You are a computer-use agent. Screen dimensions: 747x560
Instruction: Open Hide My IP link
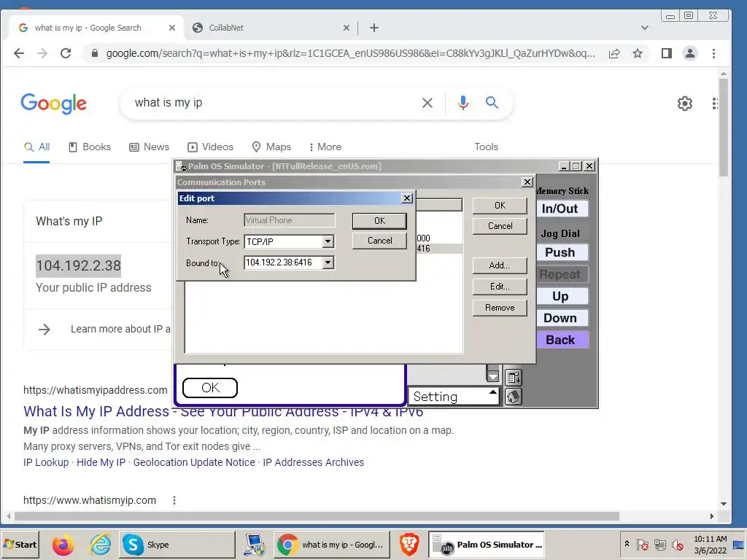point(101,462)
